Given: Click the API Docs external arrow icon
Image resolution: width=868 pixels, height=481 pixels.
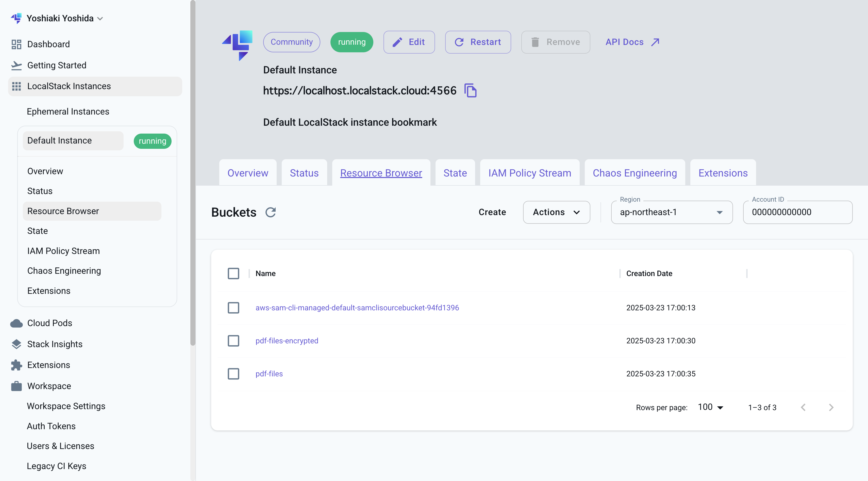Looking at the screenshot, I should click(x=655, y=42).
